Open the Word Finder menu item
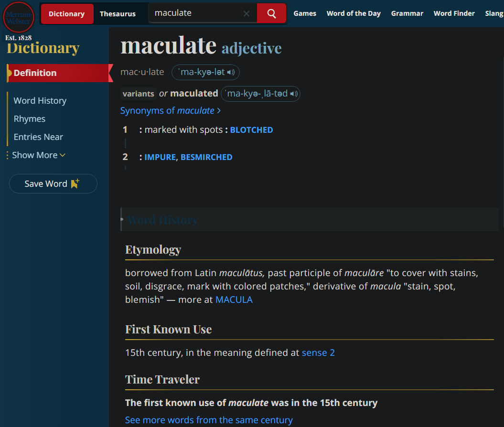504x427 pixels. (454, 13)
